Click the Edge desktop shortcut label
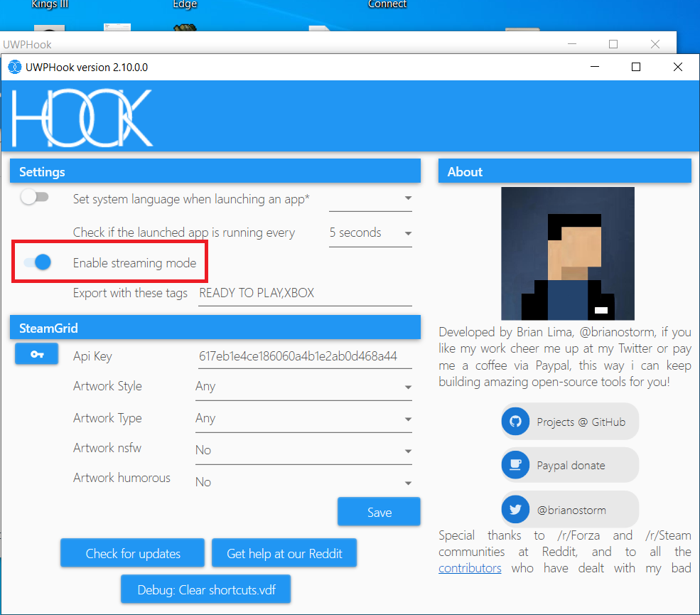This screenshot has width=700, height=615. point(185,4)
